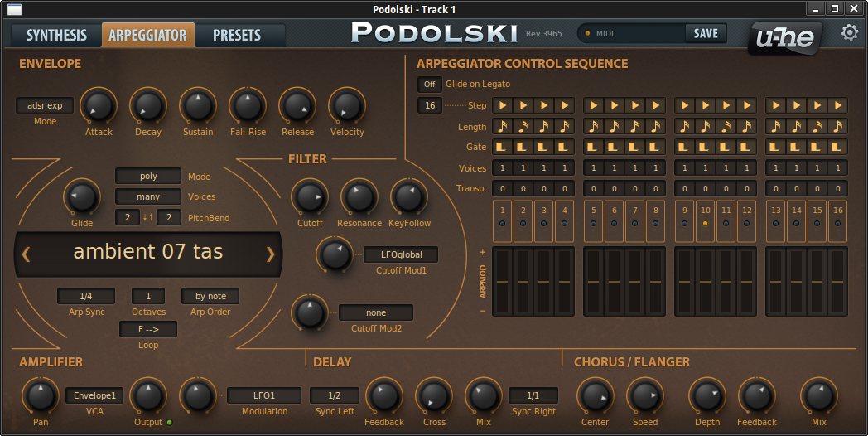Open Arp Sync '1/4' dropdown
The image size is (868, 436).
86,296
